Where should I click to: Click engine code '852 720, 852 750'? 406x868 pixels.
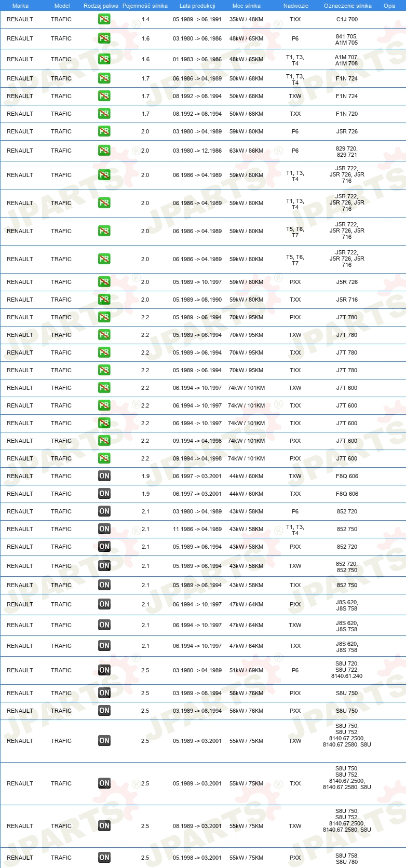[x=347, y=567]
